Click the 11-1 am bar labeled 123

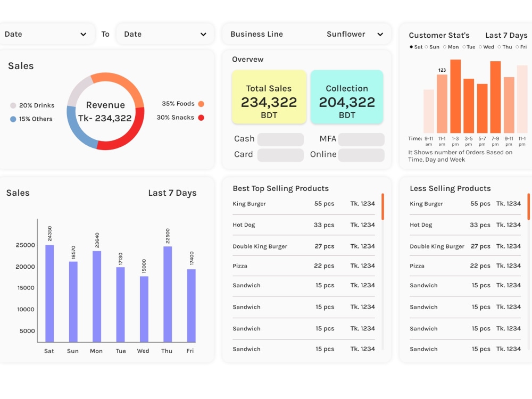[x=442, y=104]
